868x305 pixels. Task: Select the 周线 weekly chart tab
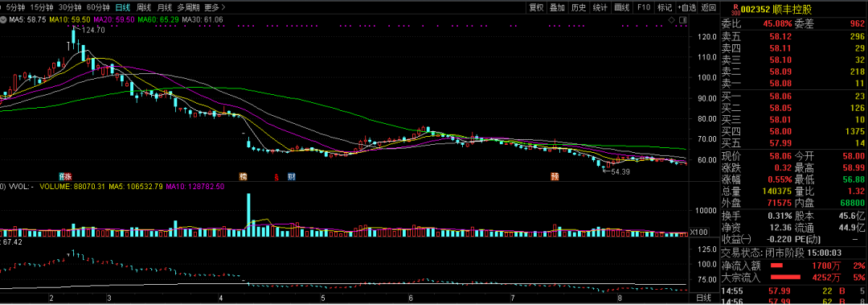coord(143,7)
